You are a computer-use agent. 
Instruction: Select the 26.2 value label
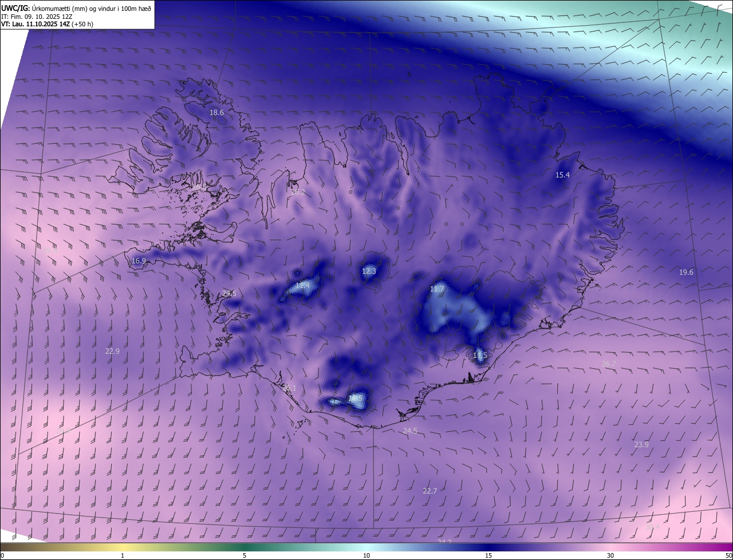[x=298, y=192]
